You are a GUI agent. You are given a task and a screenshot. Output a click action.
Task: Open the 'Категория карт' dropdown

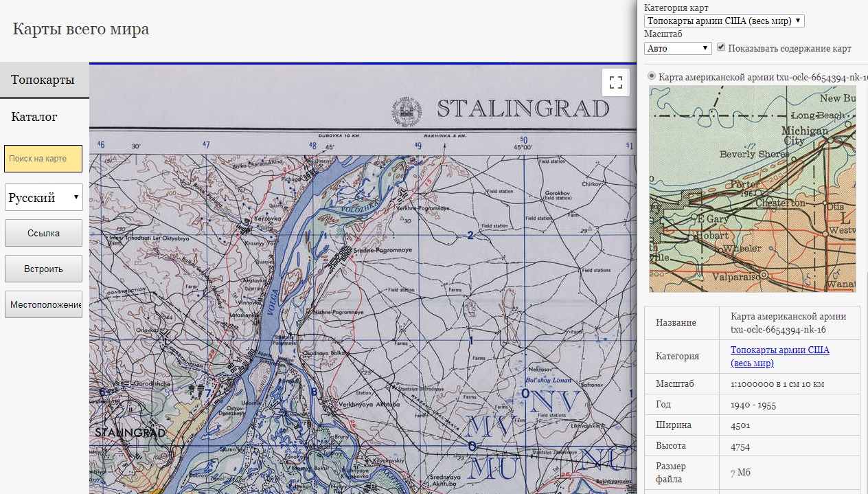(x=724, y=21)
